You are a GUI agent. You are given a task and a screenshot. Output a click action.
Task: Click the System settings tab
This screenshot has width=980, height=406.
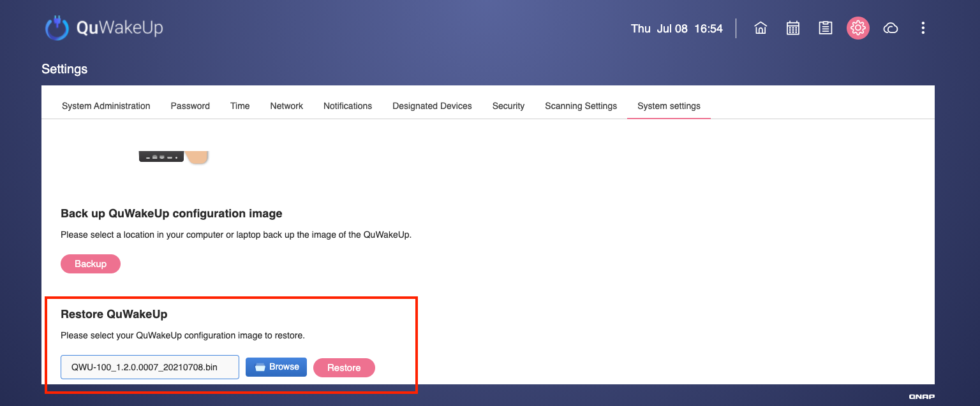669,106
